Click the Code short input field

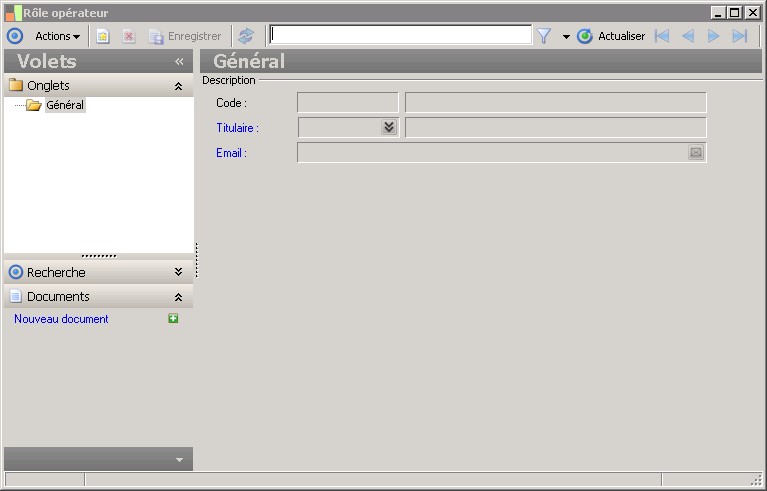tap(348, 103)
